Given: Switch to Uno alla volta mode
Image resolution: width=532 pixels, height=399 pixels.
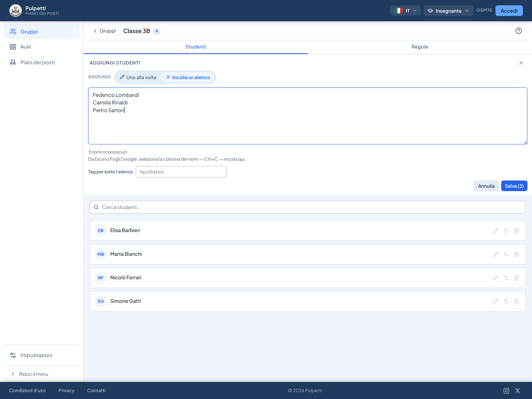Looking at the screenshot, I should tap(138, 77).
